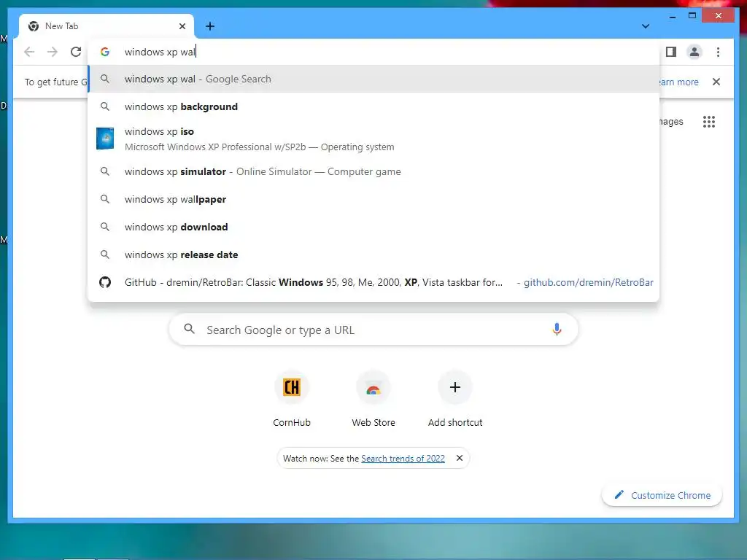Screen dimensions: 747x560
Task: Click the Windows XP iso box thumbnail
Action: (x=105, y=139)
